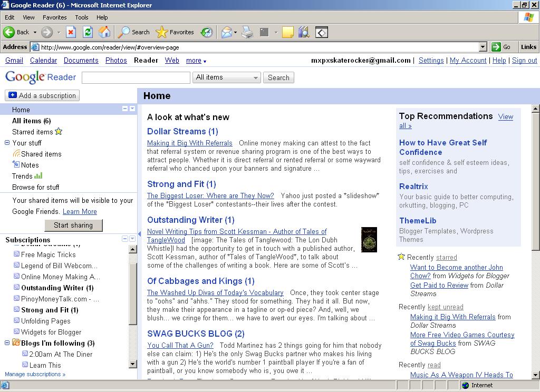This screenshot has height=392, width=540.
Task: Click the Start sharing button
Action: click(x=73, y=225)
